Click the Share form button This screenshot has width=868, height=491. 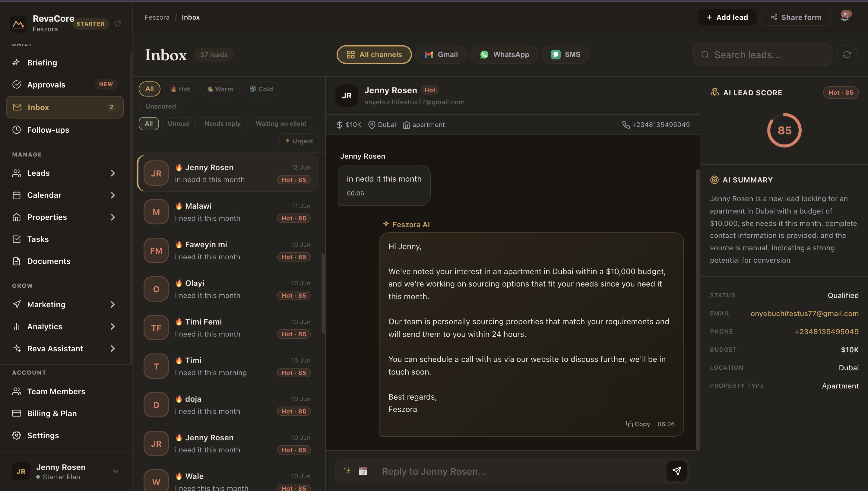coord(796,17)
